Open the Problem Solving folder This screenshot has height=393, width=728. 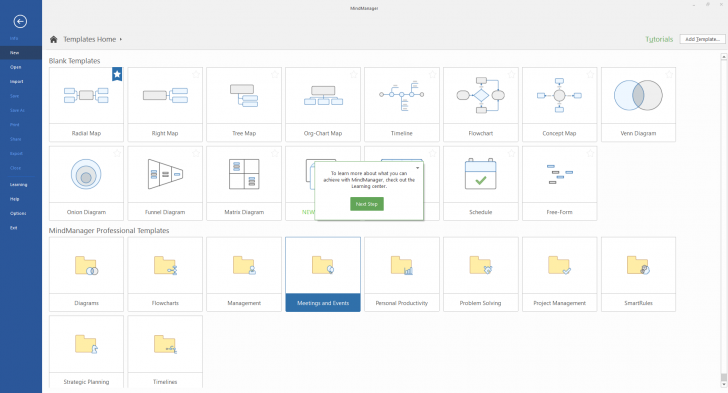[481, 274]
